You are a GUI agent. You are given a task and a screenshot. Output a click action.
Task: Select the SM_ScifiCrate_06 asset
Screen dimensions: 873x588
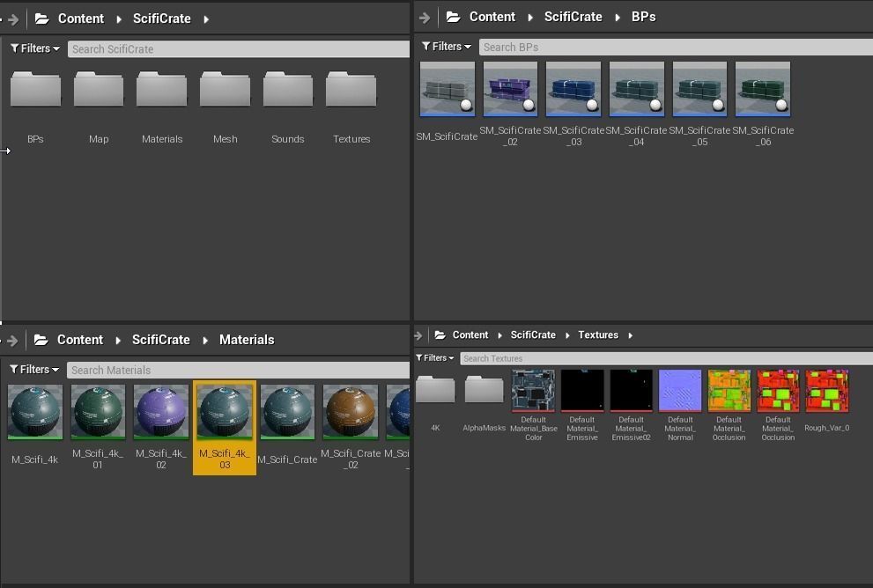click(x=763, y=89)
